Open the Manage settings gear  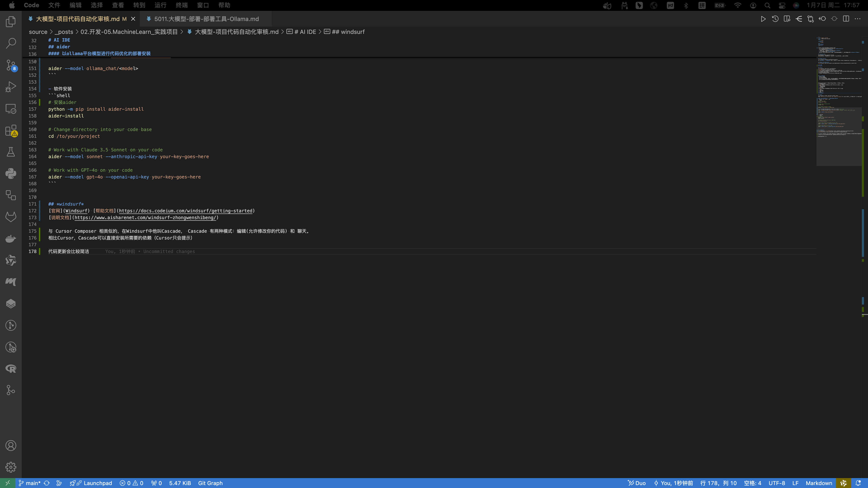pos(11,467)
